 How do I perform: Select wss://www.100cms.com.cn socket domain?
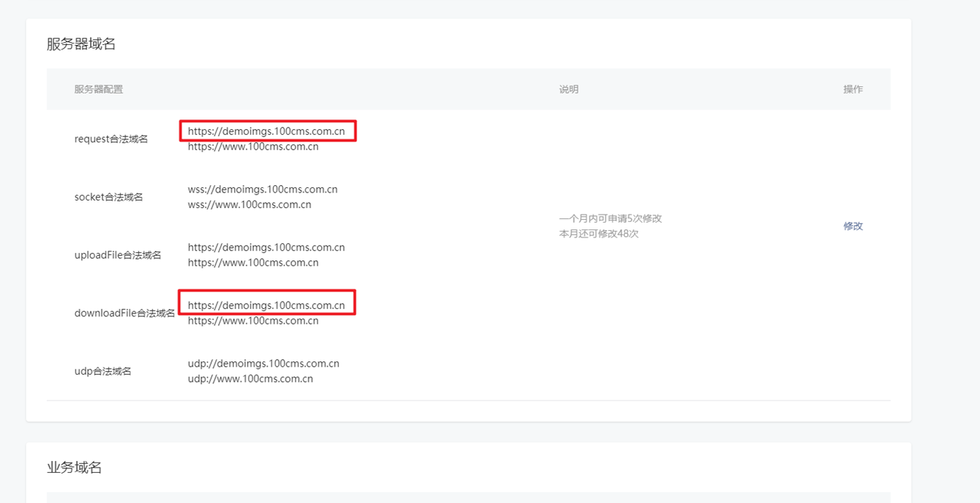tap(249, 205)
